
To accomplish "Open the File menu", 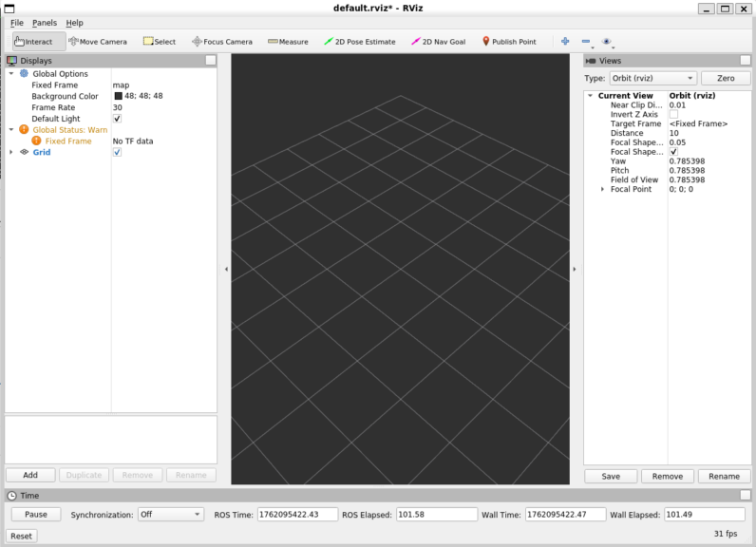I will click(17, 23).
